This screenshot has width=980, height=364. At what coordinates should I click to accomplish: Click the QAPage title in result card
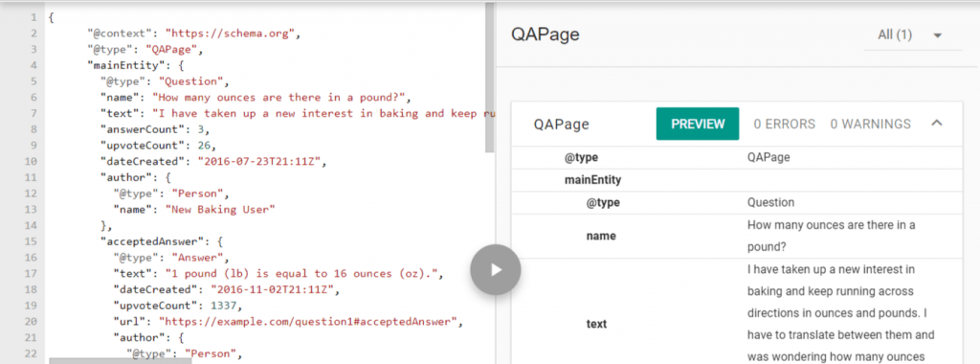[x=561, y=125]
